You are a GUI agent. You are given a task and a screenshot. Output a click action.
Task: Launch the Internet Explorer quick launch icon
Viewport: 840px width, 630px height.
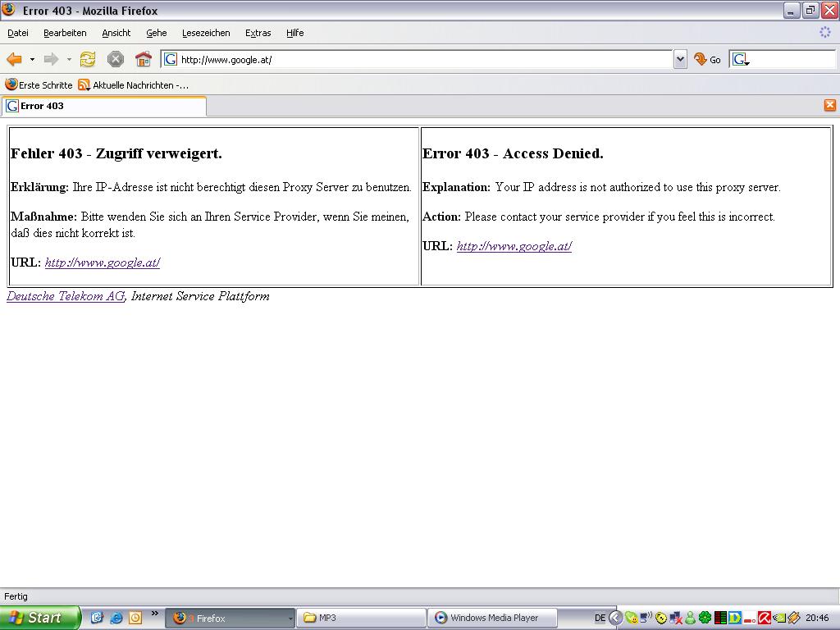pos(116,618)
